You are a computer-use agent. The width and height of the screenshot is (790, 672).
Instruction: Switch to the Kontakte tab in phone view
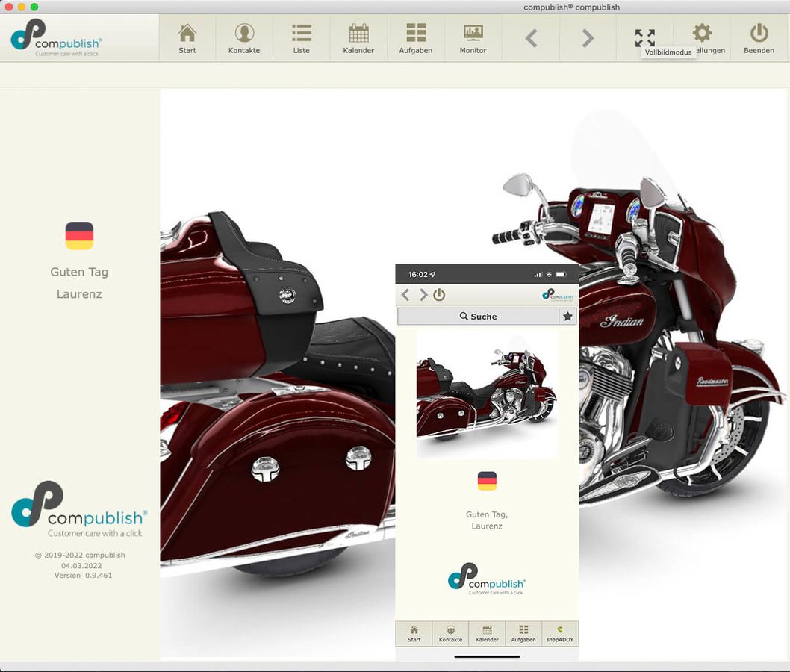[x=450, y=634]
